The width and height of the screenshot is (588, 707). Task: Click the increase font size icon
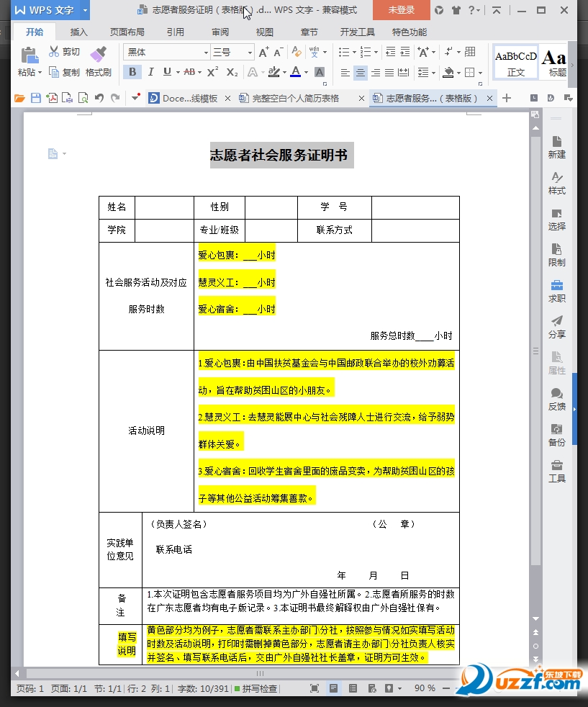(x=264, y=53)
